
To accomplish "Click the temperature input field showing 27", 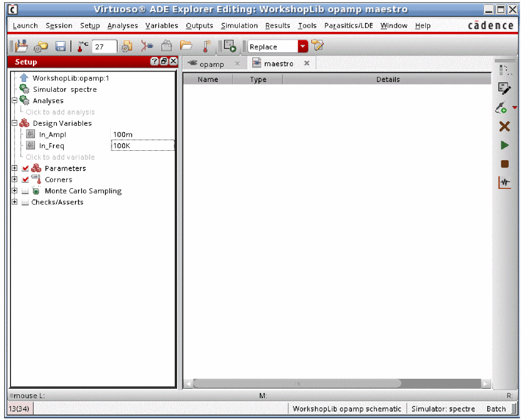I will [104, 47].
